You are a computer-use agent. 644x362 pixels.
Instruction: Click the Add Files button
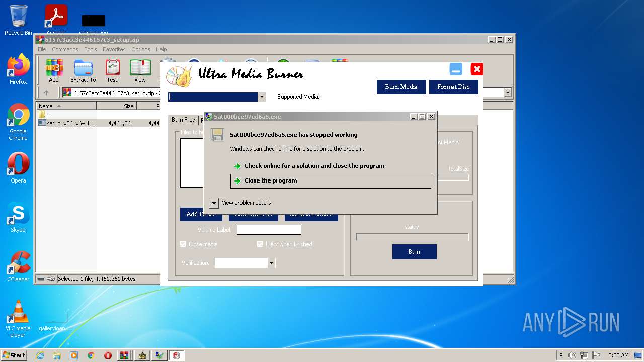click(x=201, y=215)
